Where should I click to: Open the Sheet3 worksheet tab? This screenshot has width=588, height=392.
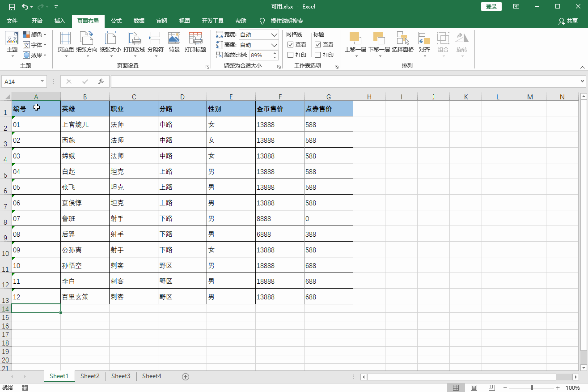tap(120, 376)
